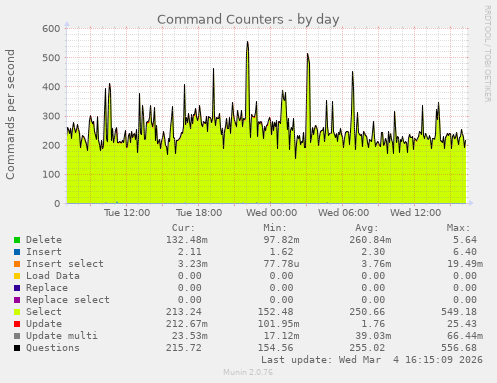Click the 'Tue 12:00' time axis label
This screenshot has width=497, height=383.
pos(127,213)
